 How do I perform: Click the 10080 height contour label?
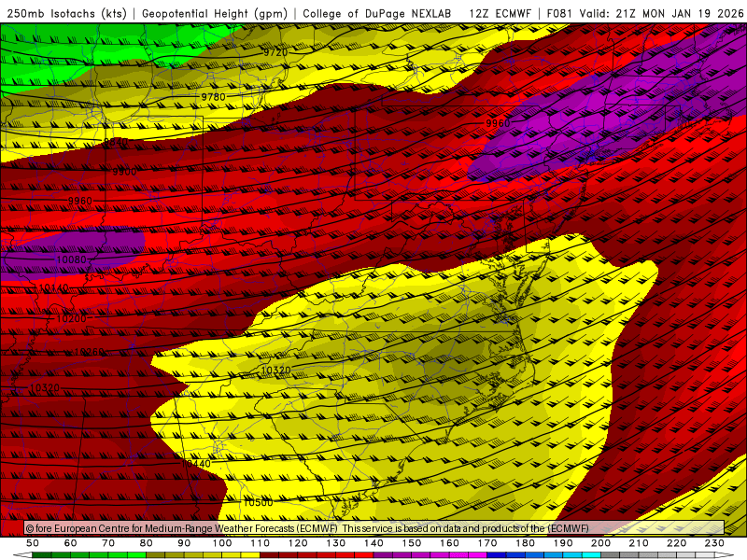(x=72, y=260)
